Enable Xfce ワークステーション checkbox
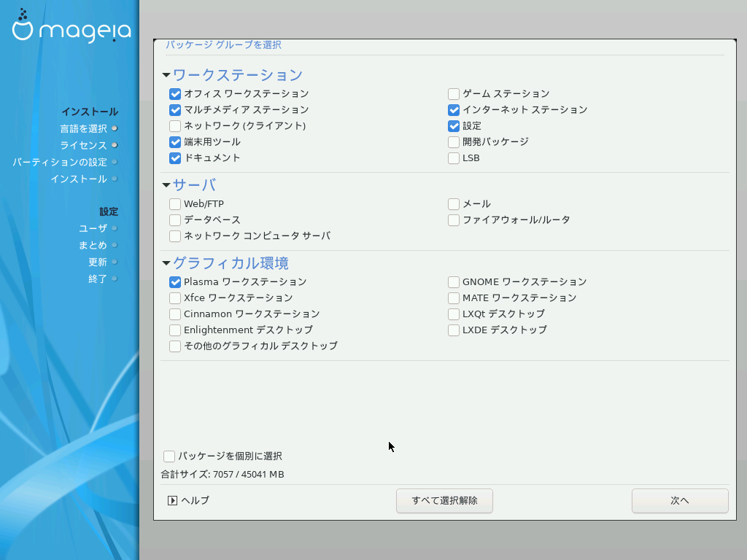This screenshot has width=747, height=560. 175,298
